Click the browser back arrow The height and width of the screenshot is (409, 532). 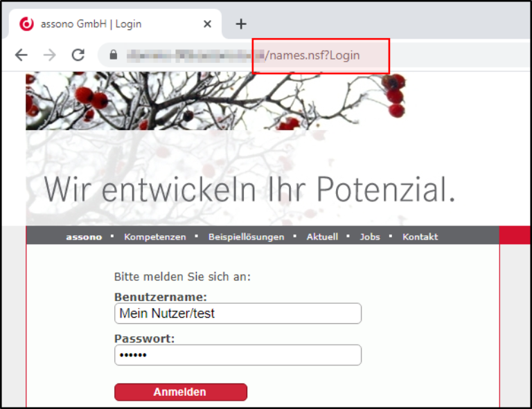point(21,55)
